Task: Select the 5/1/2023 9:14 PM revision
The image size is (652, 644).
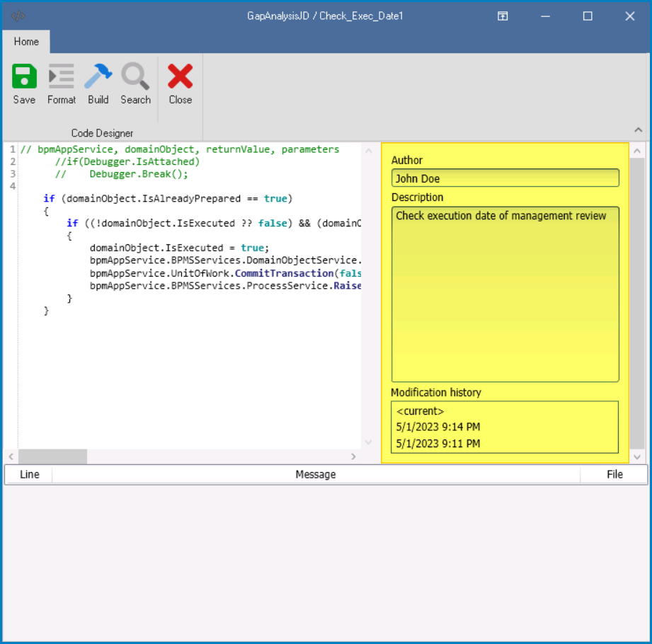Action: pyautogui.click(x=438, y=427)
